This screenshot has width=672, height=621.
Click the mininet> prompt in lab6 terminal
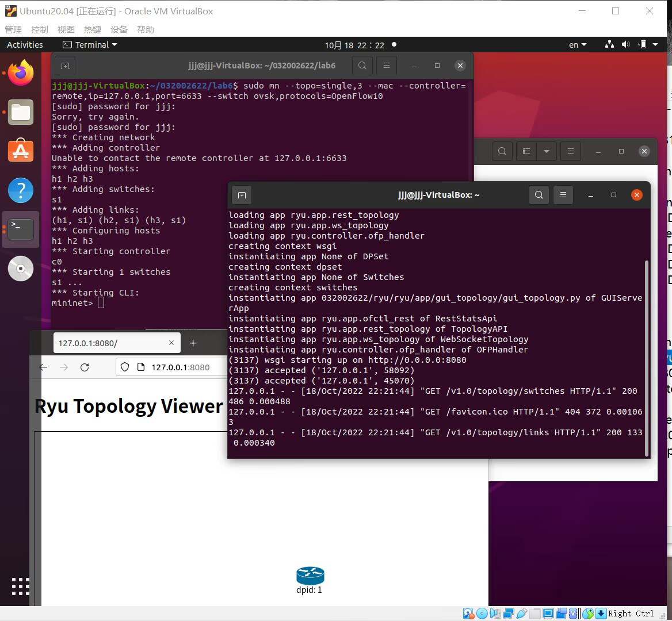pyautogui.click(x=72, y=303)
